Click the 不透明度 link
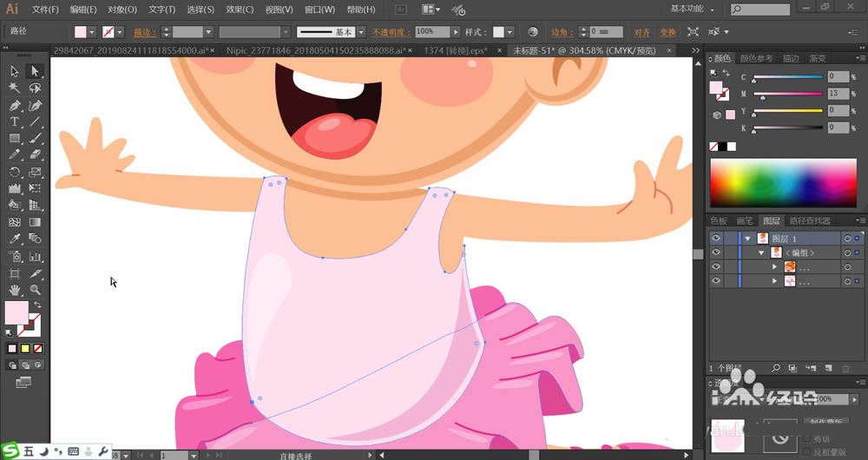The width and height of the screenshot is (868, 460). 391,33
